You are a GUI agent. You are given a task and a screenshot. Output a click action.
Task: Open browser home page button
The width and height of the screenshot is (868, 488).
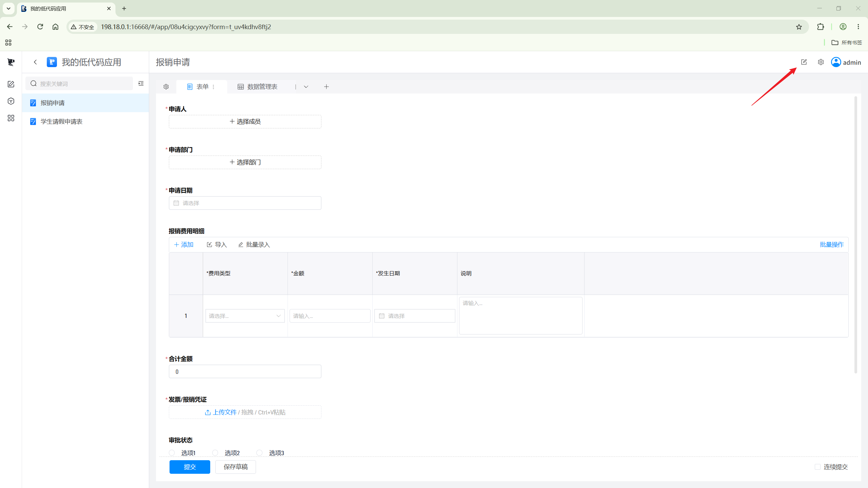click(x=55, y=27)
